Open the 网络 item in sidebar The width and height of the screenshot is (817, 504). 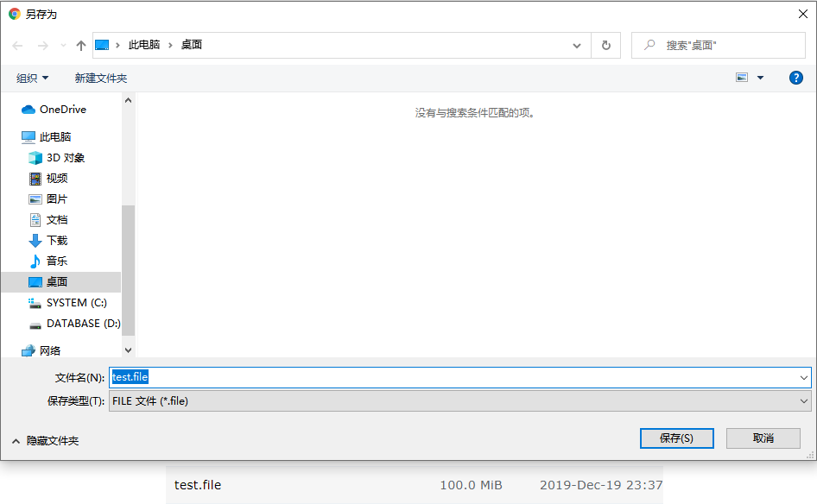[50, 350]
